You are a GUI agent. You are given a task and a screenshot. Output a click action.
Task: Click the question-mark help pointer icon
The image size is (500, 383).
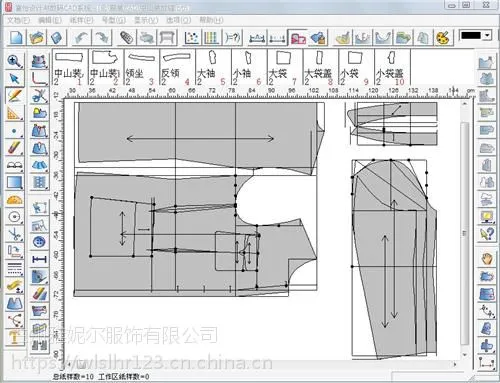coord(486,234)
